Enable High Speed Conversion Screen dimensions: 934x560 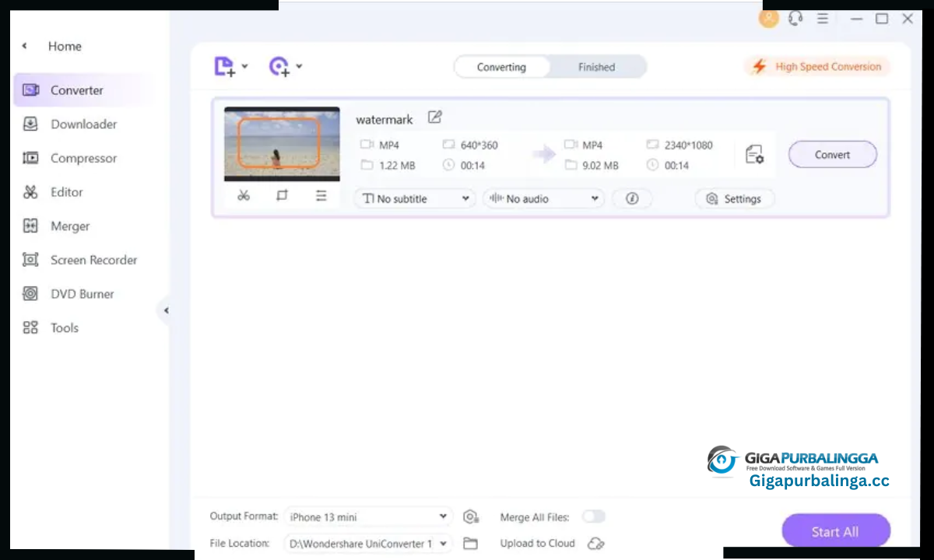coord(817,67)
